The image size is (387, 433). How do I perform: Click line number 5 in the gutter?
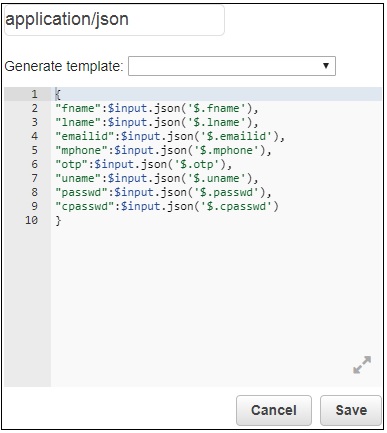(x=34, y=150)
